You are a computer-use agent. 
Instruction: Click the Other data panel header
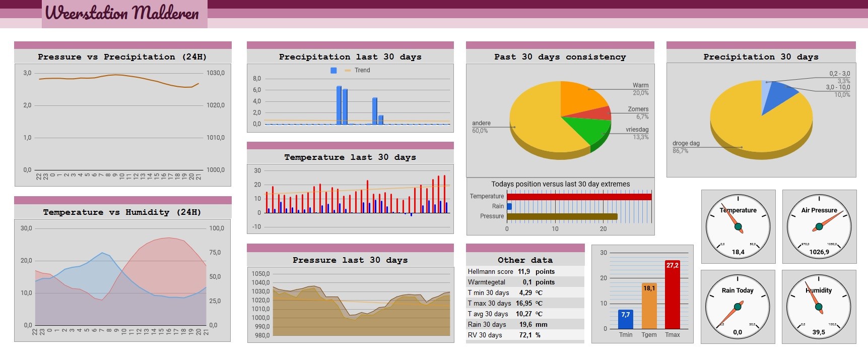tap(525, 260)
